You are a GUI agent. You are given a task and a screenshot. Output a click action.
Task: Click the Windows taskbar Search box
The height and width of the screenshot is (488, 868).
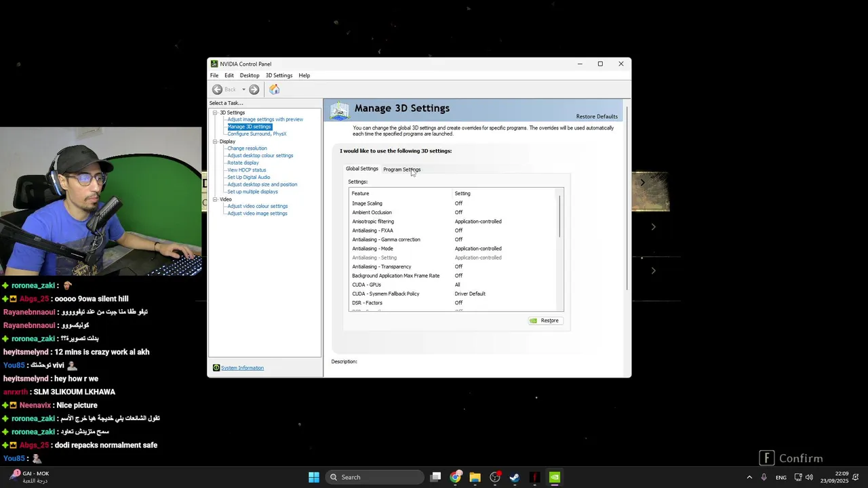[374, 477]
